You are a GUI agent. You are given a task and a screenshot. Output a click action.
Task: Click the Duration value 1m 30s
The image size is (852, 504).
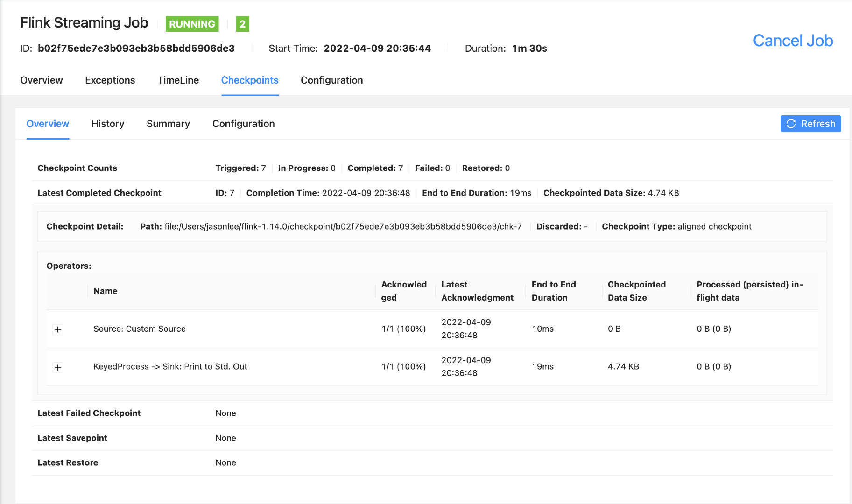(x=529, y=49)
